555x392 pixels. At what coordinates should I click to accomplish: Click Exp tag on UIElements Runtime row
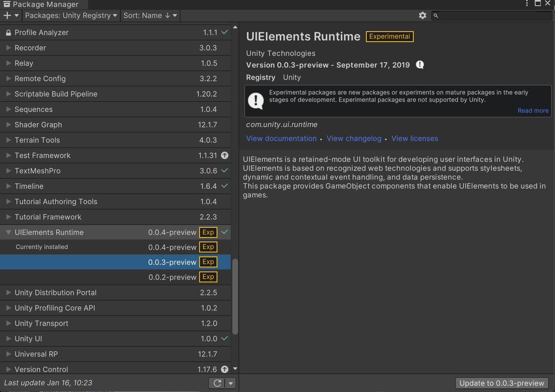[x=208, y=232]
